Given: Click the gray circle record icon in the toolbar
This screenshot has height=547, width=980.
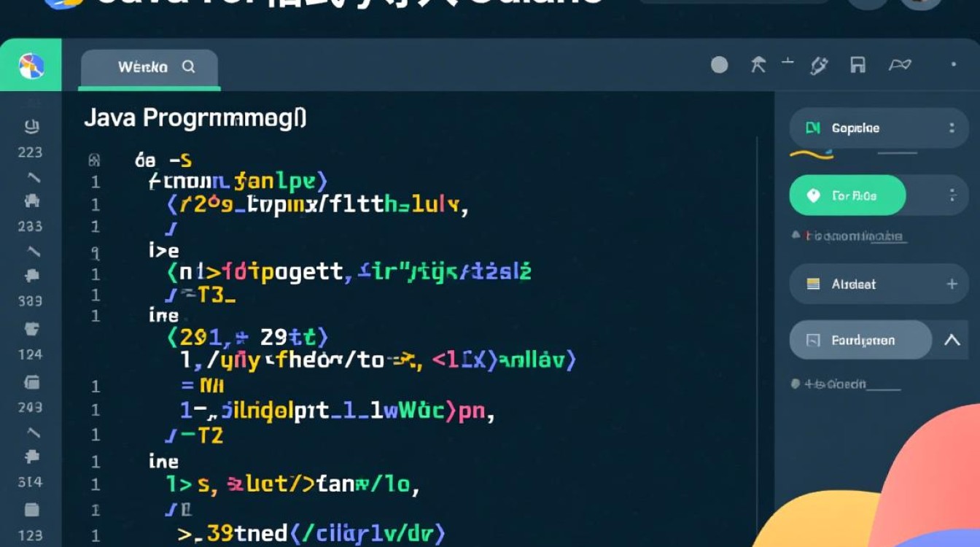Looking at the screenshot, I should pyautogui.click(x=720, y=65).
